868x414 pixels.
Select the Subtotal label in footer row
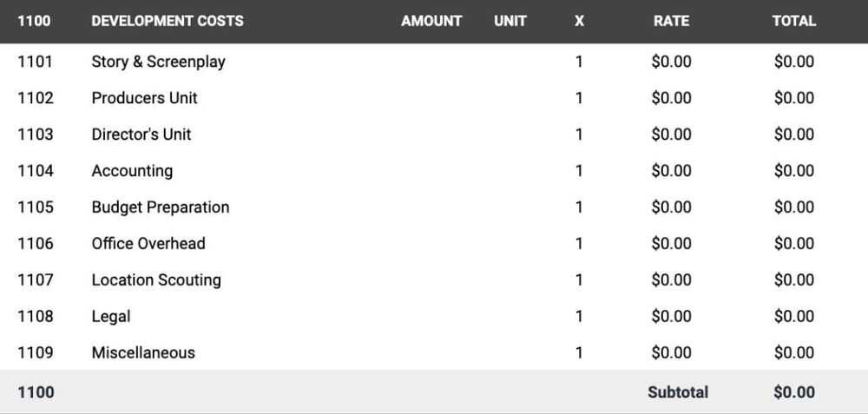(x=677, y=392)
